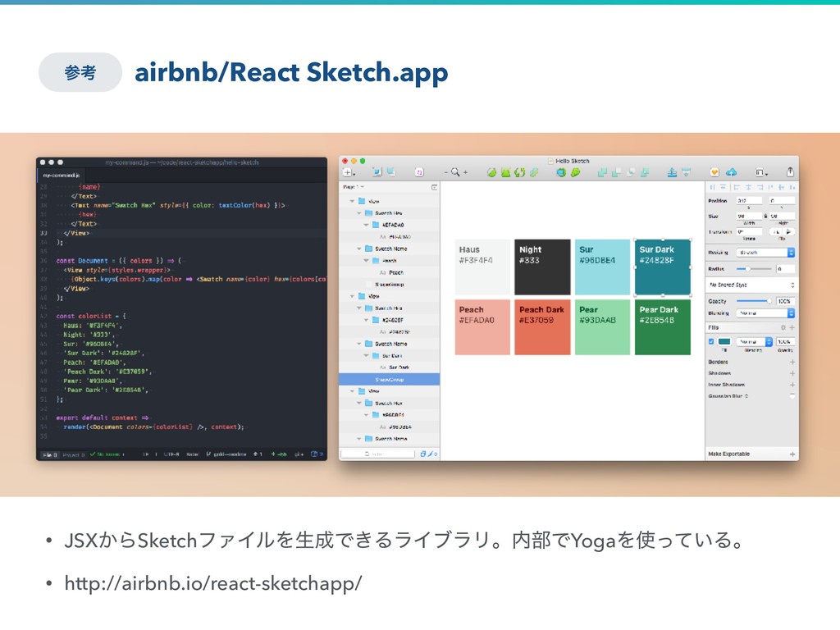
Task: Switch to my-command.js editor tab
Action: [x=61, y=176]
